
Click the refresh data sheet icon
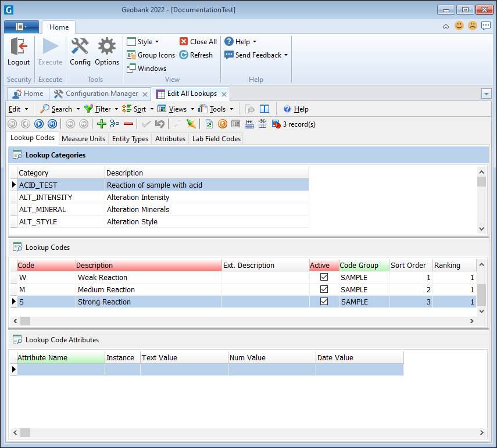point(209,124)
